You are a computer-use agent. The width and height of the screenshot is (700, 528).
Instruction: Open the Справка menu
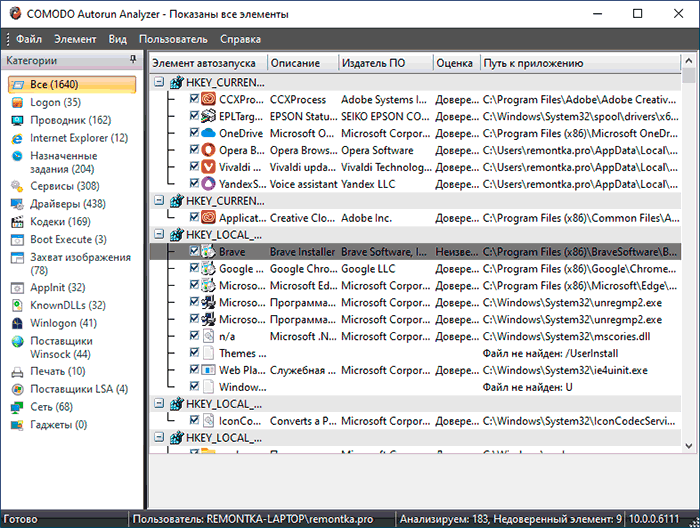pos(240,39)
